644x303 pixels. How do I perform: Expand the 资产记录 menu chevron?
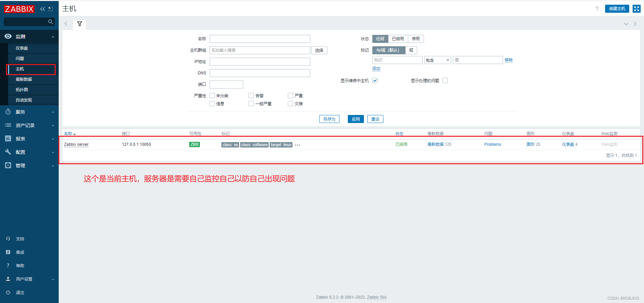tap(53, 126)
